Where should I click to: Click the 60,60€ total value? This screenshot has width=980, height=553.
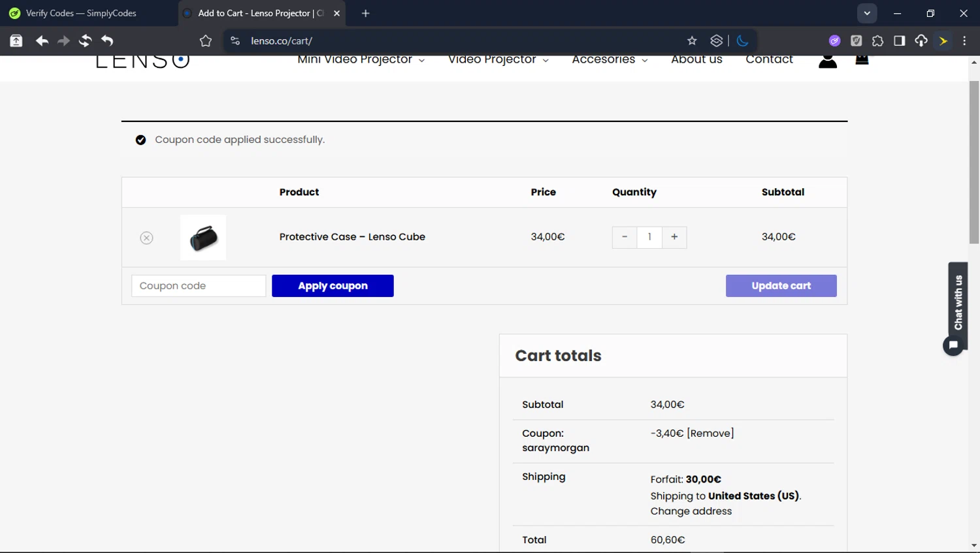pos(668,540)
